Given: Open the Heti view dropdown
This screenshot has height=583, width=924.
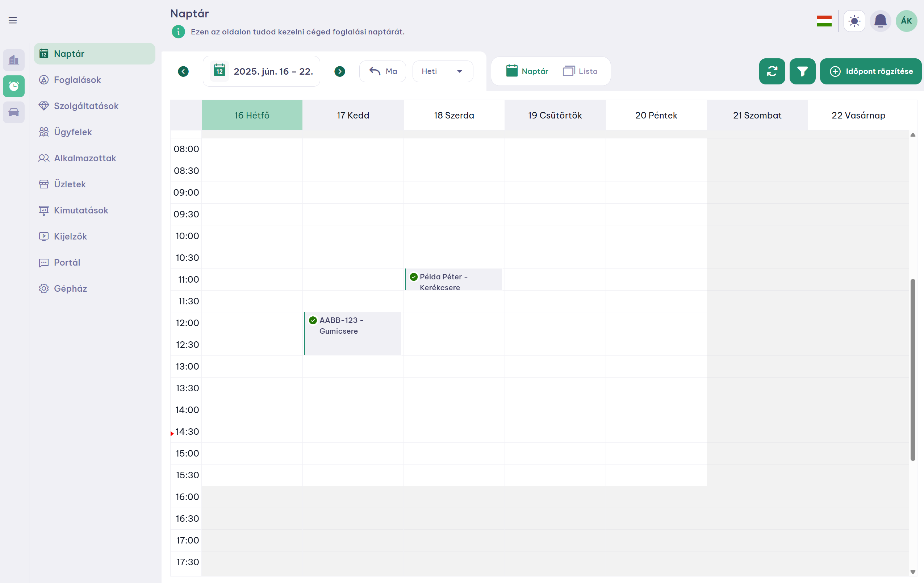Looking at the screenshot, I should click(x=442, y=71).
